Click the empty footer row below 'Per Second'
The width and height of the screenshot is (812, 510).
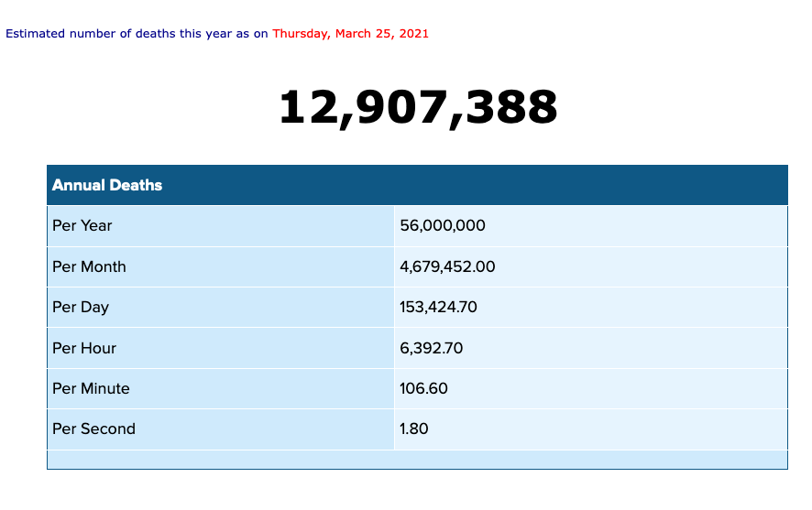pyautogui.click(x=417, y=459)
